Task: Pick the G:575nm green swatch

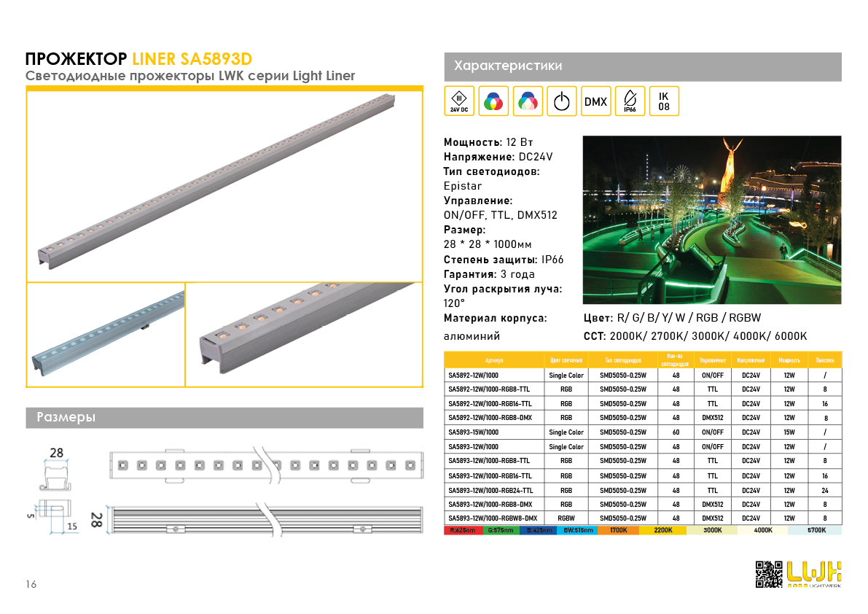Action: click(501, 530)
